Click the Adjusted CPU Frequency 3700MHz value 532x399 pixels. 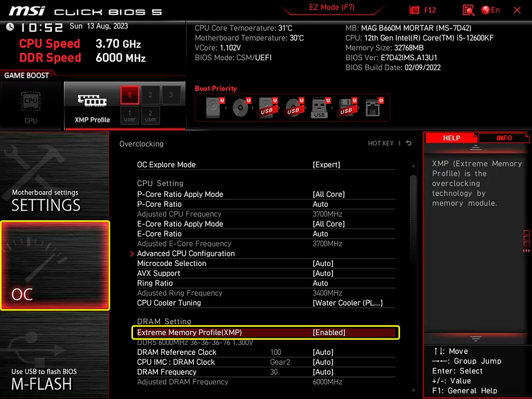(x=327, y=214)
